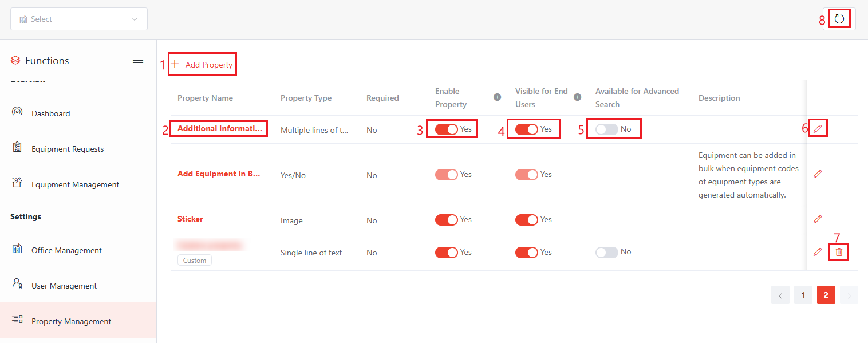Toggle Advanced Search on the custom property row
Image resolution: width=868 pixels, height=343 pixels.
coord(606,252)
